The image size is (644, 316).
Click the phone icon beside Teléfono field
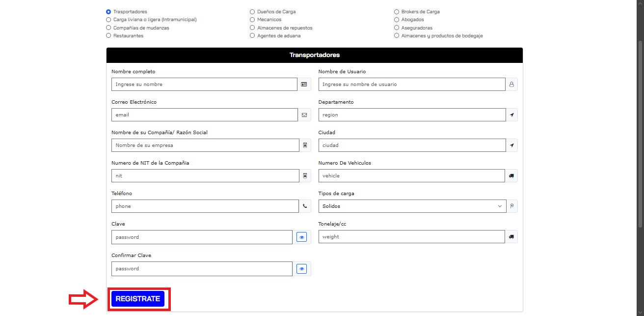pos(304,206)
